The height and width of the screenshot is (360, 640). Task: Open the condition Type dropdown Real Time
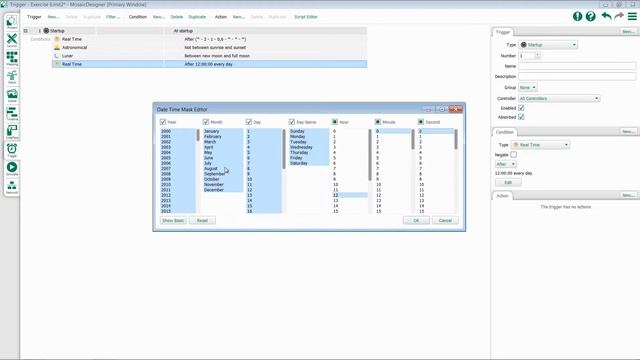540,145
